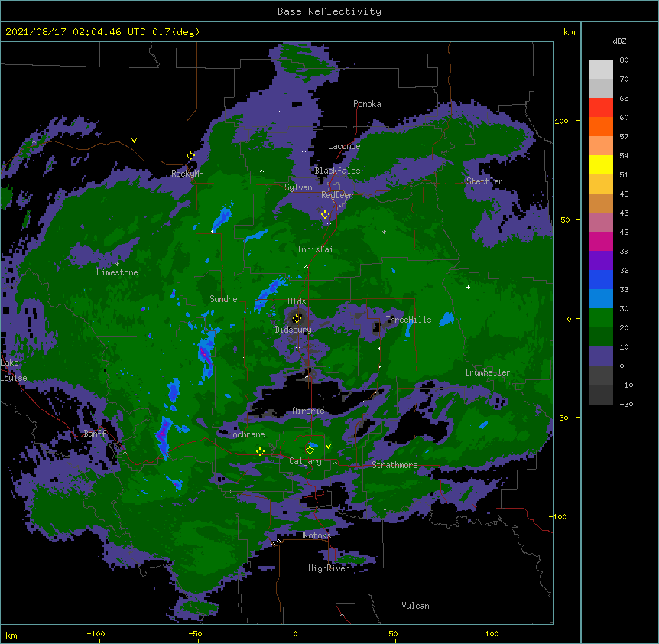Click the Base_Reflectivity title
The image size is (659, 644).
(329, 11)
